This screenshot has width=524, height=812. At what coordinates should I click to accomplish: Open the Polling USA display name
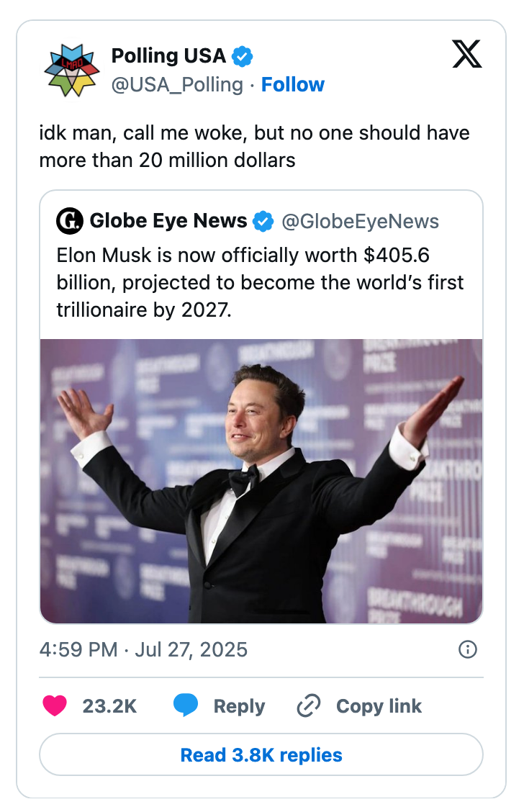pyautogui.click(x=168, y=56)
